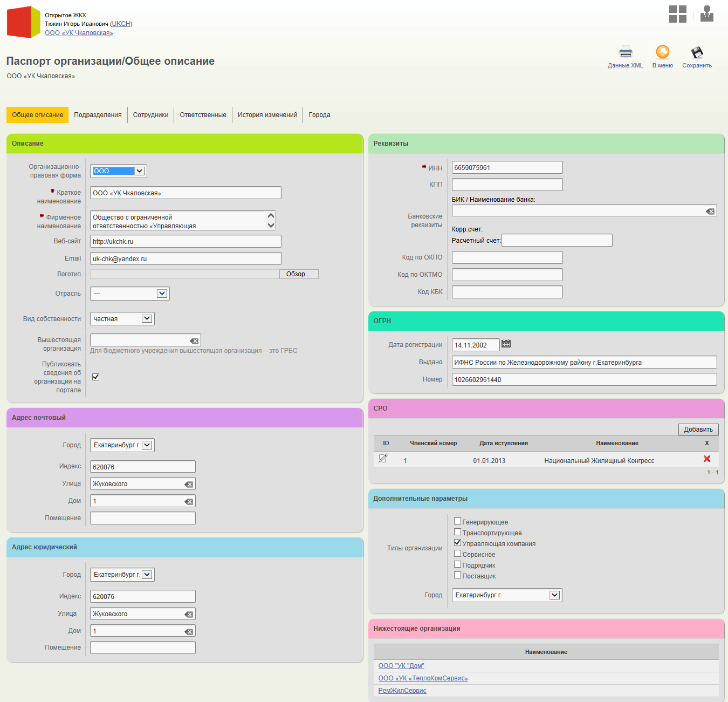Edit the СРО record with pencil icon
Viewport: 728px width, 702px height.
click(383, 459)
